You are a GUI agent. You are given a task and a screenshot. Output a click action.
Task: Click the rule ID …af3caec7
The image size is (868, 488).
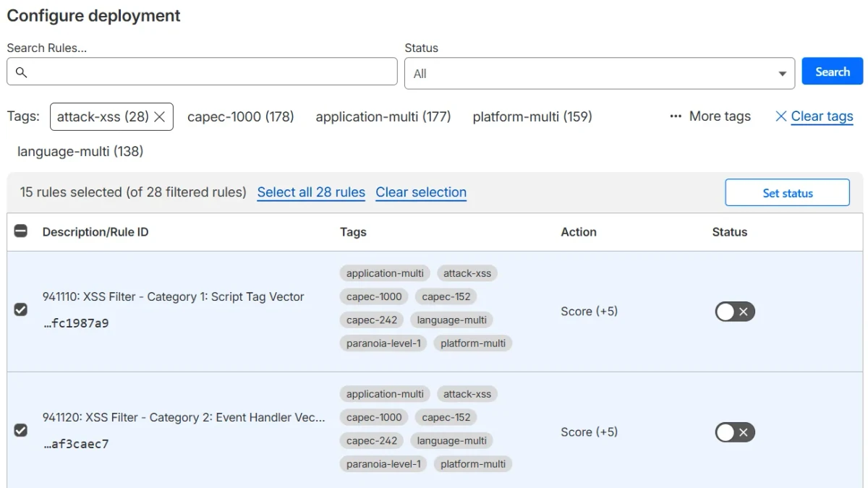[76, 444]
